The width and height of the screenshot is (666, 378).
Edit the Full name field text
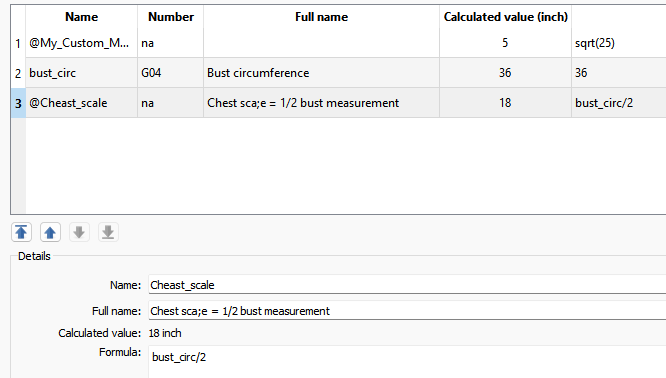pos(407,310)
